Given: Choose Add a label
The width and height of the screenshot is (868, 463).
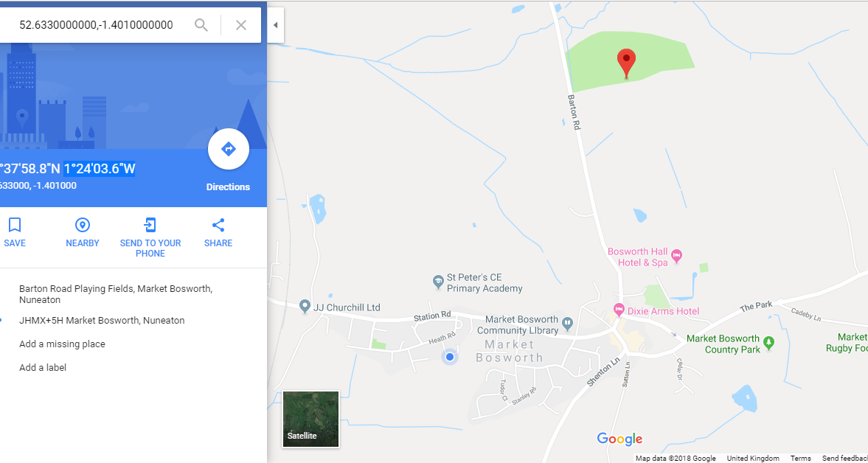Looking at the screenshot, I should click(43, 367).
